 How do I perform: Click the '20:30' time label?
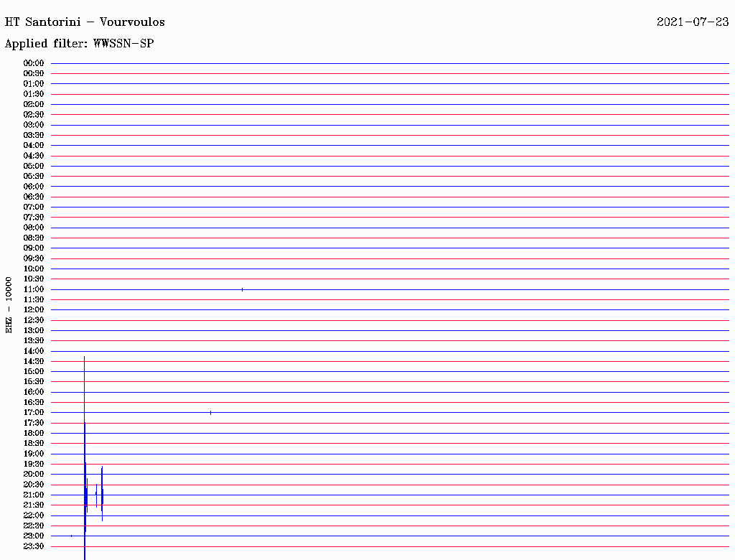pyautogui.click(x=34, y=485)
